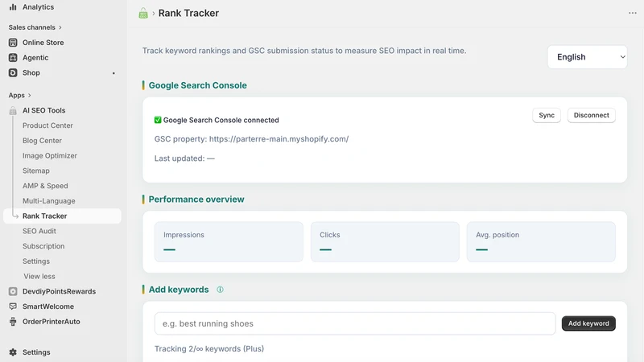Click the Last updated text

pos(184,158)
